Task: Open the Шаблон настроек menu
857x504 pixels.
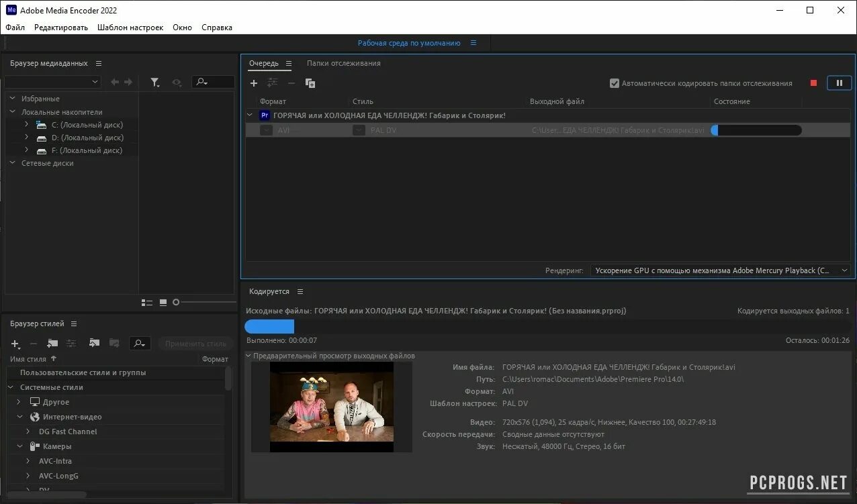Action: click(x=130, y=28)
